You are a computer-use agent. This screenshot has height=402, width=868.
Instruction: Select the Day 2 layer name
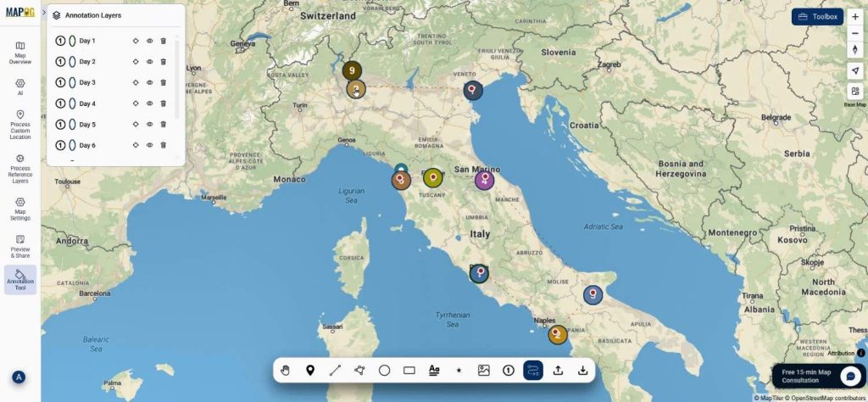click(87, 61)
